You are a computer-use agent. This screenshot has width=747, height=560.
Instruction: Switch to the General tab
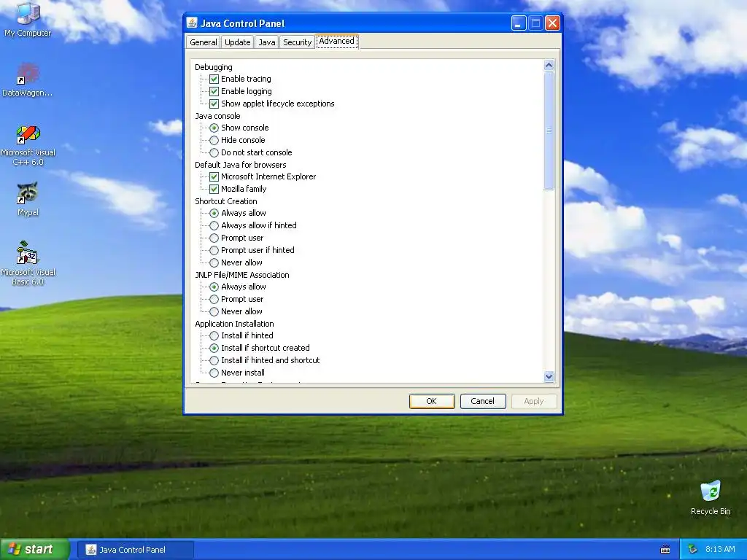[204, 42]
